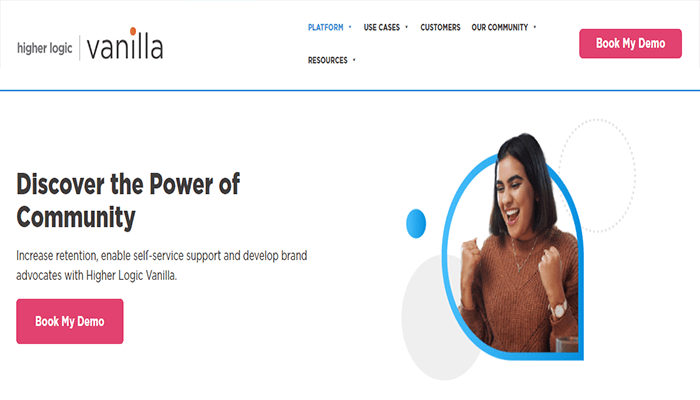Viewport: 700px width, 400px height.
Task: Expand the Resources dropdown arrow
Action: [x=354, y=60]
